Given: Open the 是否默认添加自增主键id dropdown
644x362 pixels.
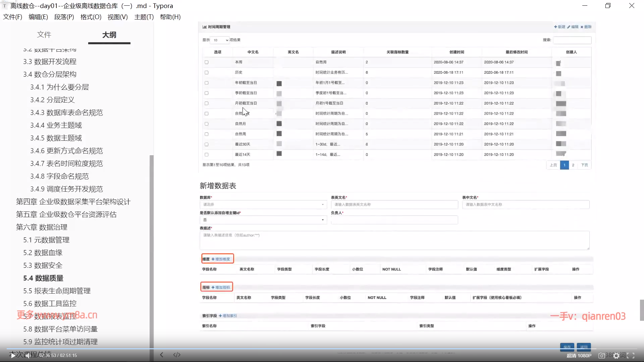Looking at the screenshot, I should (263, 220).
